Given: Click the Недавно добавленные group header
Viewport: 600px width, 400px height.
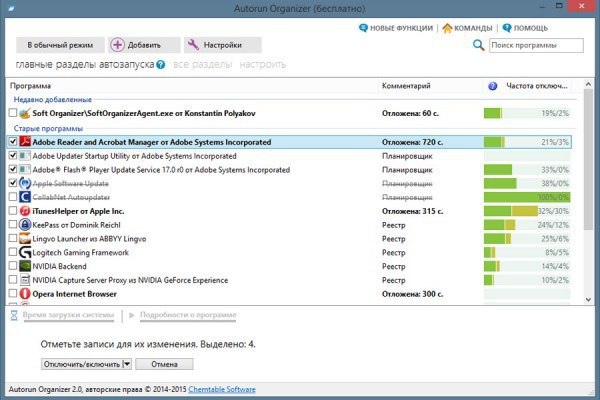Looking at the screenshot, I should [x=53, y=100].
